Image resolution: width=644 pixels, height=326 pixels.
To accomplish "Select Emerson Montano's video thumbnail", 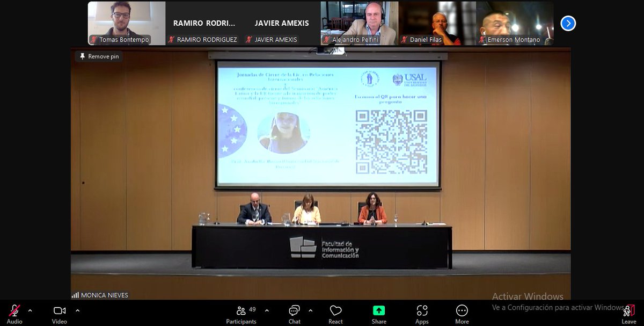I will [515, 23].
